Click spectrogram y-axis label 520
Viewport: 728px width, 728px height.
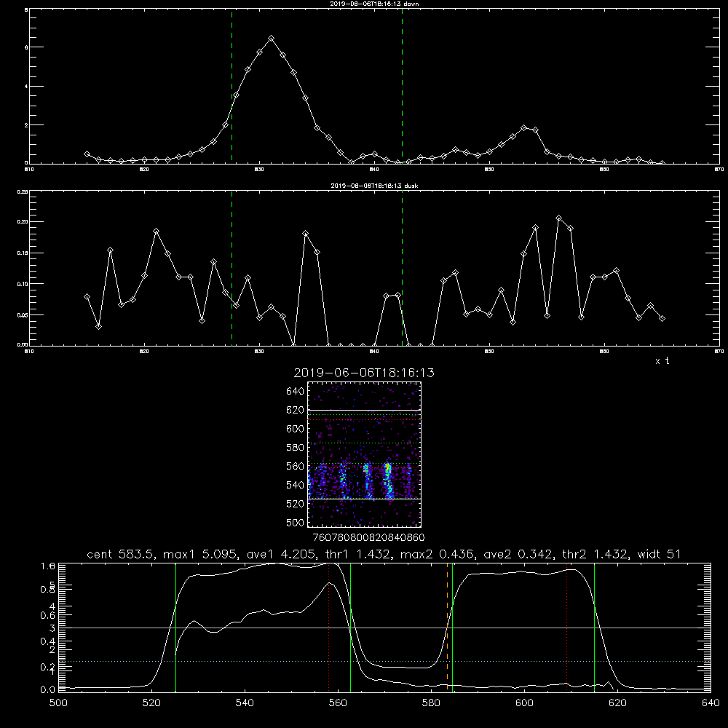(x=295, y=504)
